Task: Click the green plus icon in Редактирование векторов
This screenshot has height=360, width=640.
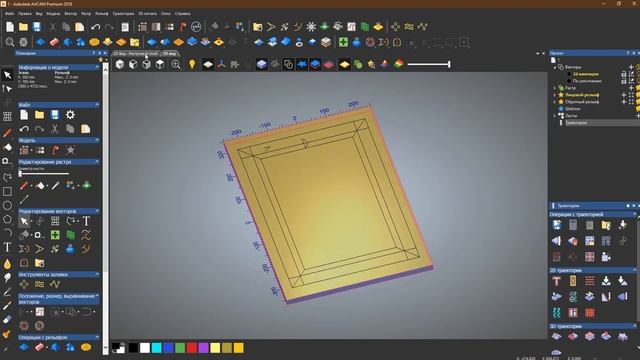Action: [x=55, y=235]
